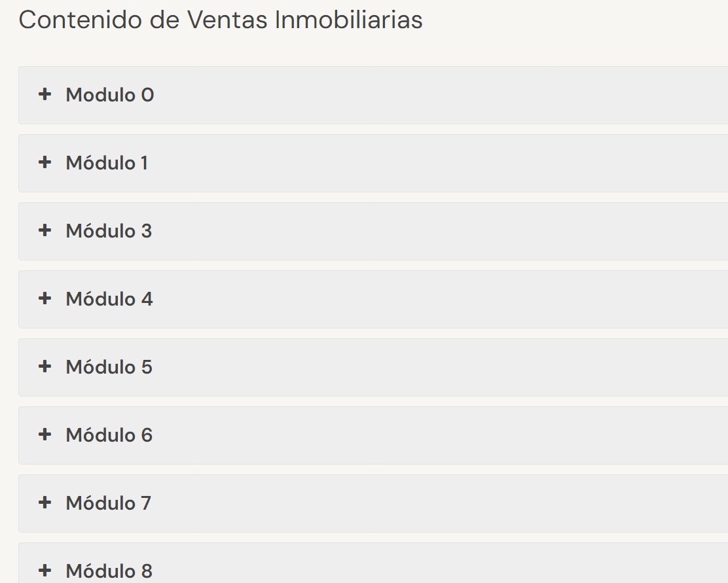The image size is (728, 583).
Task: Select the Módulo 4 title text
Action: coord(109,299)
